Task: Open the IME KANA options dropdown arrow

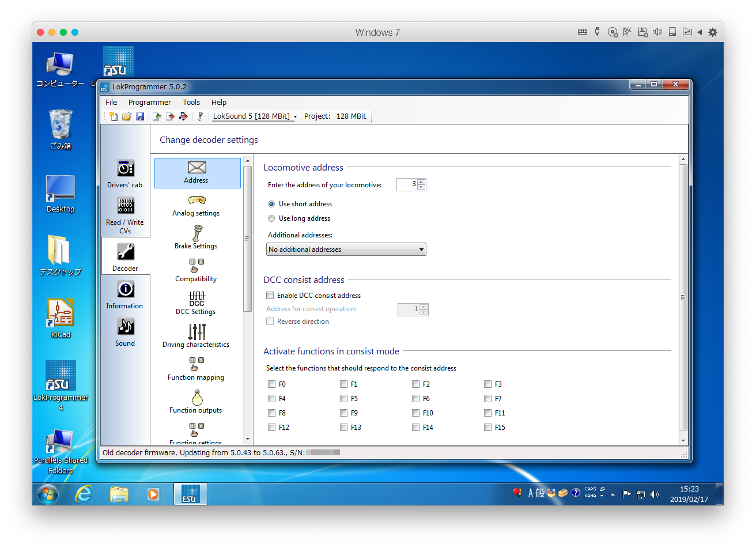Action: 602,496
